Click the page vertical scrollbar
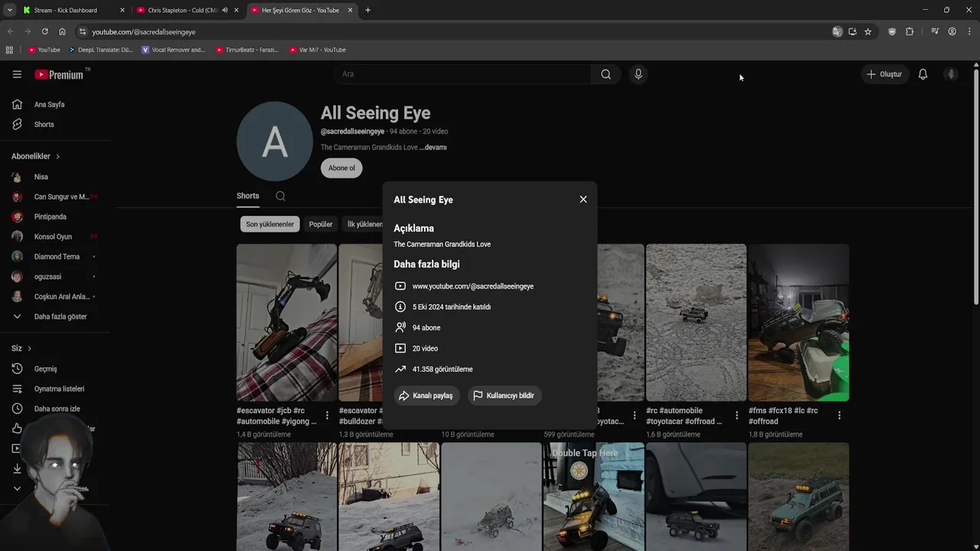The width and height of the screenshot is (980, 551). [x=976, y=187]
